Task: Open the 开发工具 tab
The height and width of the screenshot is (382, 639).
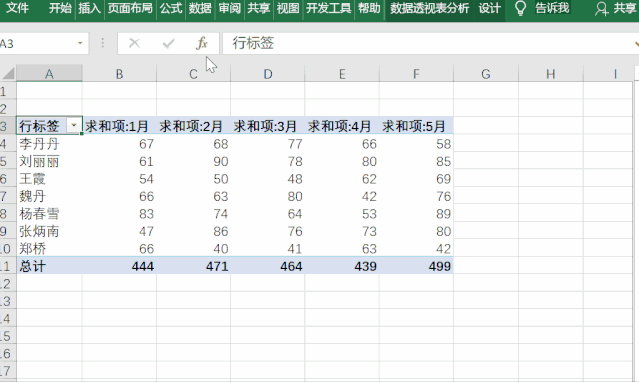Action: 328,8
